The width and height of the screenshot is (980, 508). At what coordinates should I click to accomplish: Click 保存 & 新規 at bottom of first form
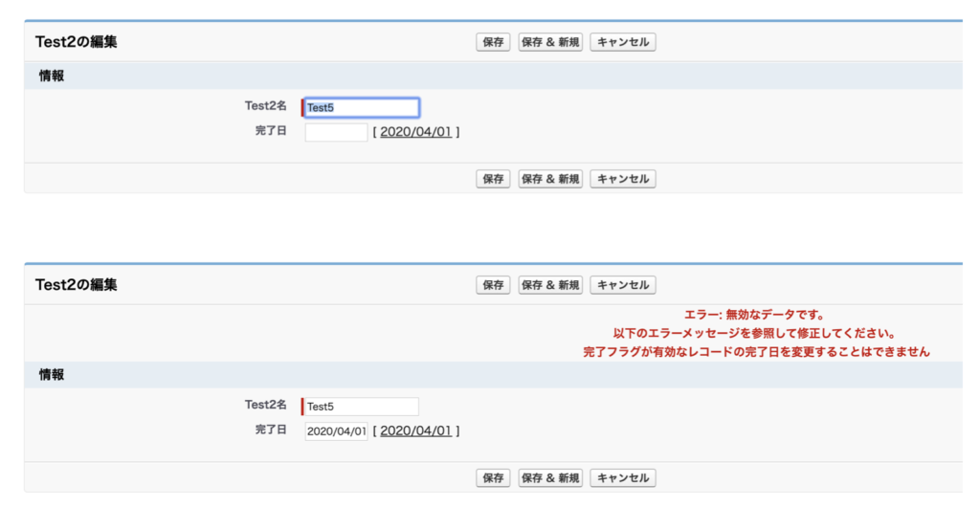pos(550,179)
